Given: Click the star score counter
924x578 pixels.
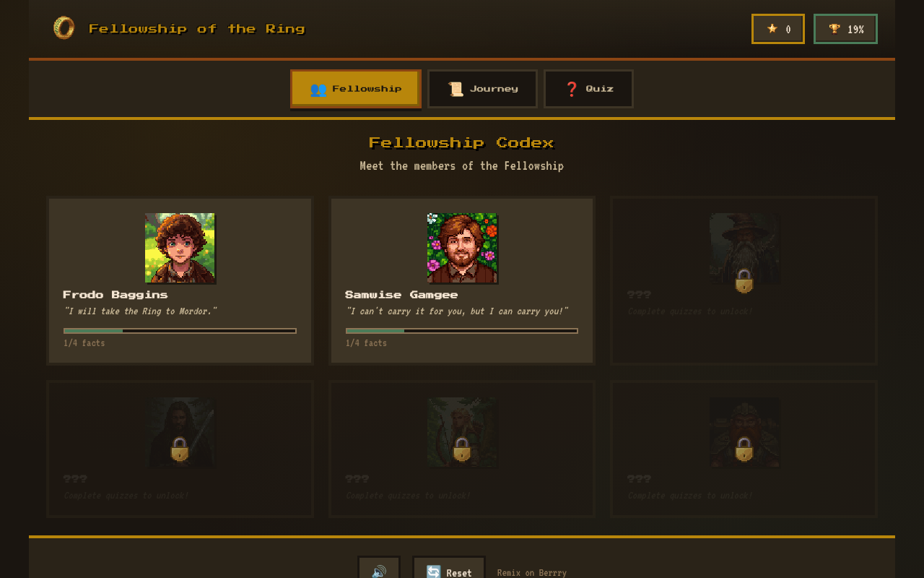Looking at the screenshot, I should [778, 29].
